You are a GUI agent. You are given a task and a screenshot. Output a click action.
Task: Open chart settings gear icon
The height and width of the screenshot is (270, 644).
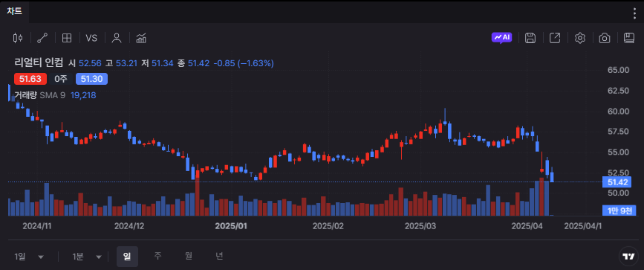[x=579, y=38]
